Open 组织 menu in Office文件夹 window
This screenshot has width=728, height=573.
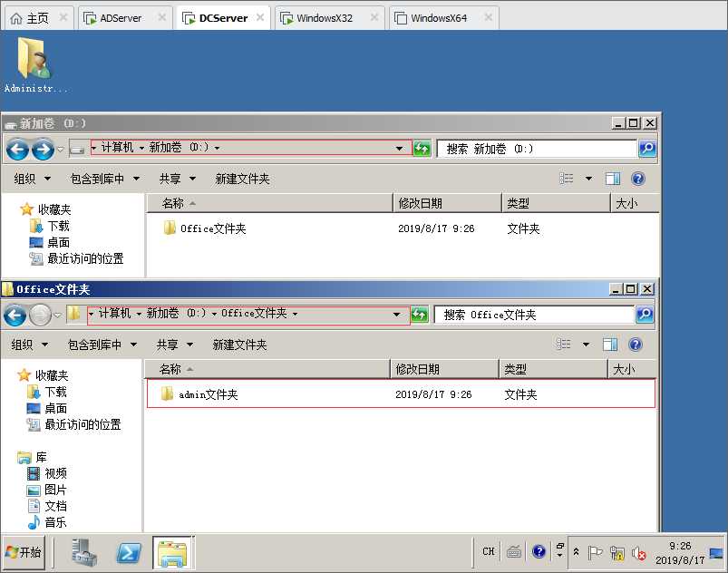click(29, 345)
